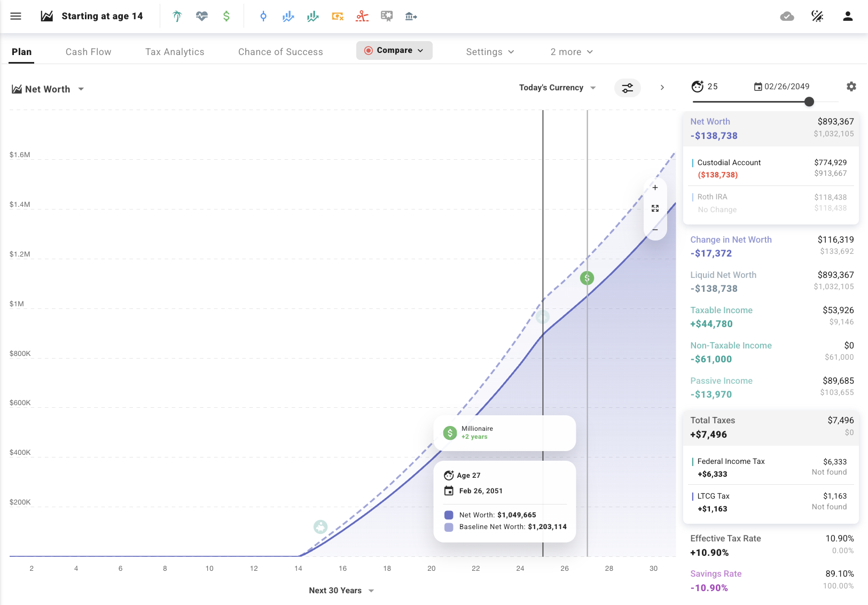Select the palm tree retirement icon

176,16
